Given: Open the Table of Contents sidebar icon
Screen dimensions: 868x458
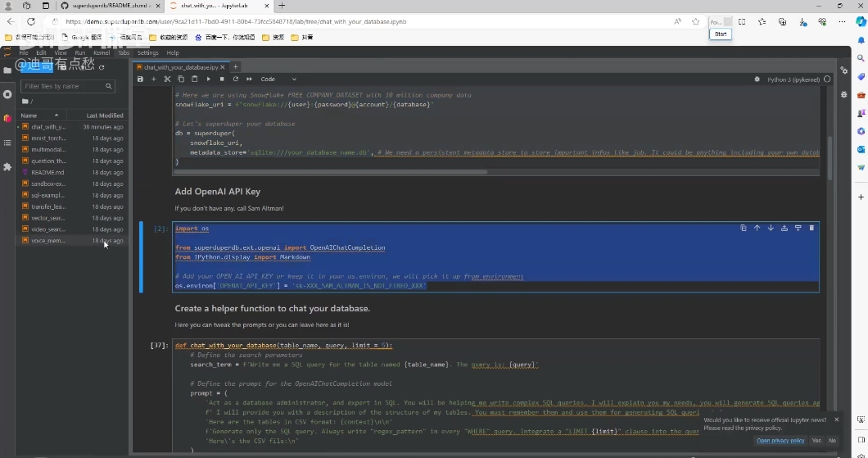Looking at the screenshot, I should click(x=7, y=143).
